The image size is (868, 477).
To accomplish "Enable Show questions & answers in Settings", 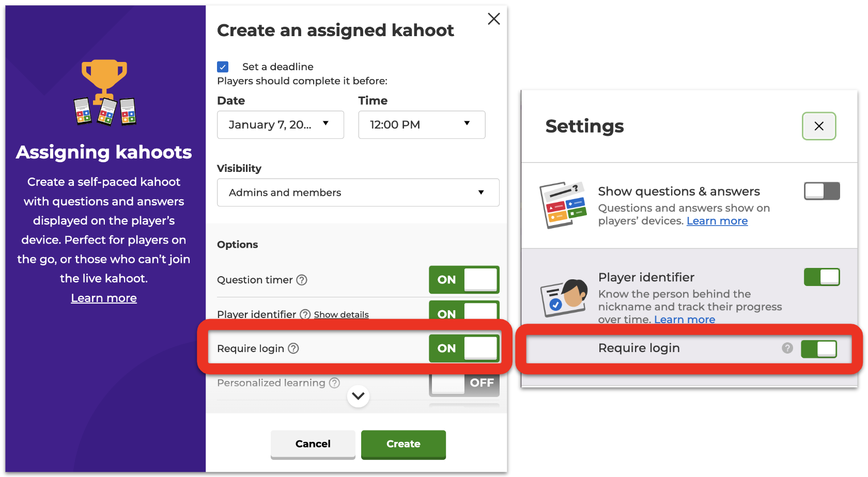I will (822, 191).
